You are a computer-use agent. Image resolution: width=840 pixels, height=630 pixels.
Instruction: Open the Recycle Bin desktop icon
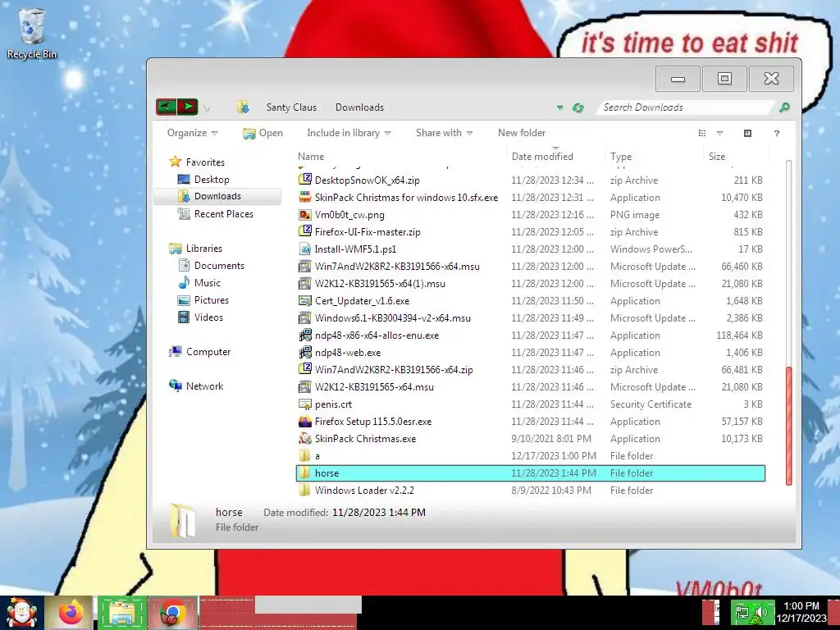pyautogui.click(x=31, y=33)
